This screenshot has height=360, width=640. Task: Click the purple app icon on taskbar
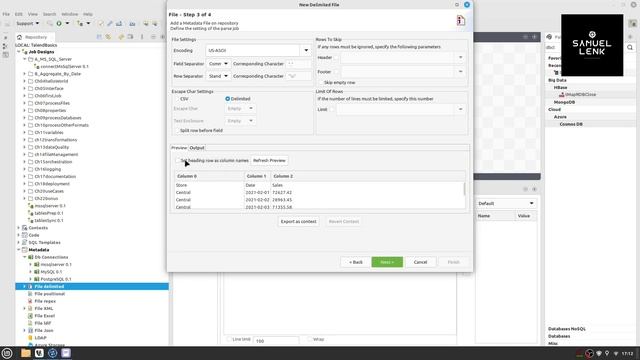pyautogui.click(x=66, y=353)
